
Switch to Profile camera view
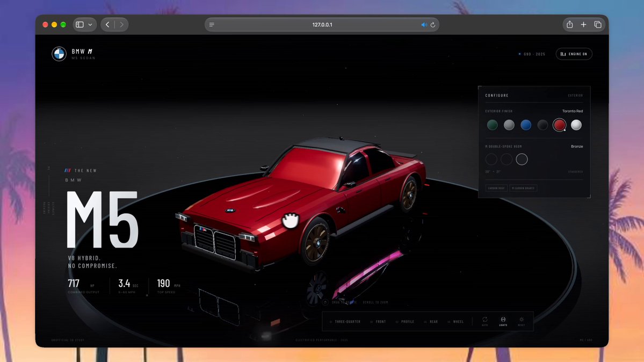coord(405,322)
